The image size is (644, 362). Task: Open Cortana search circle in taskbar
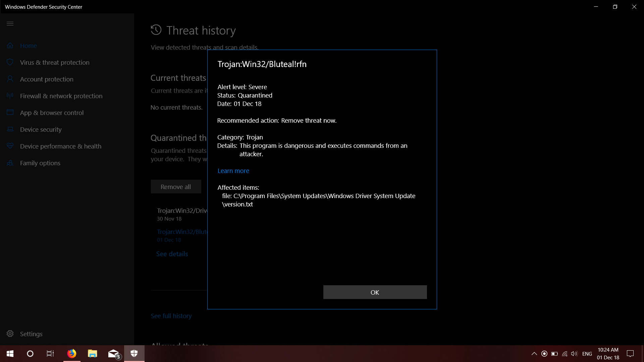point(30,354)
